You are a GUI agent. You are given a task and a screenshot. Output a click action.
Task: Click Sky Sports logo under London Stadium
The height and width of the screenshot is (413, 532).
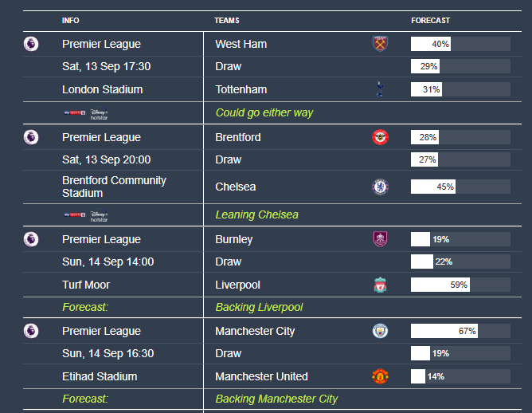pyautogui.click(x=75, y=112)
